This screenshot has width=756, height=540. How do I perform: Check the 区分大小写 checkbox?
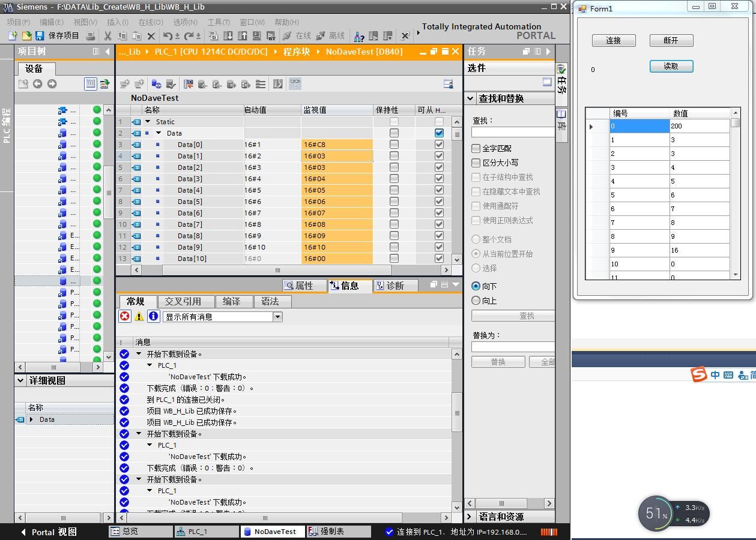pos(476,163)
